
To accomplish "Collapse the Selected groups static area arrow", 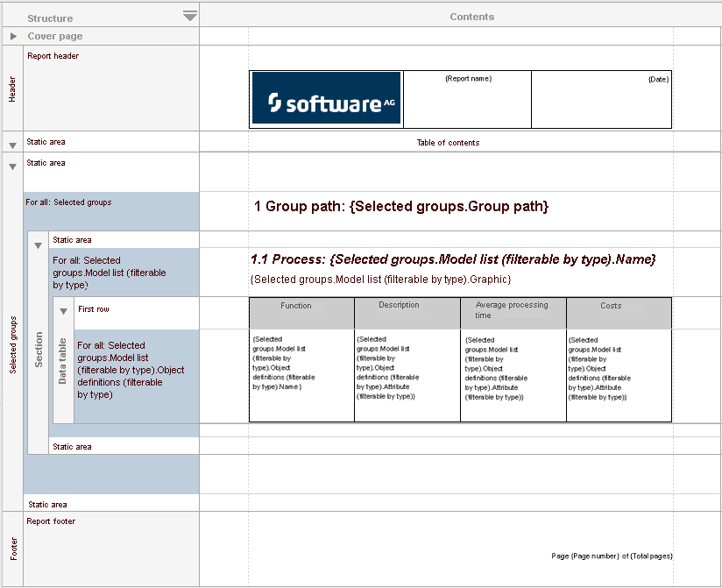I will pos(13,166).
